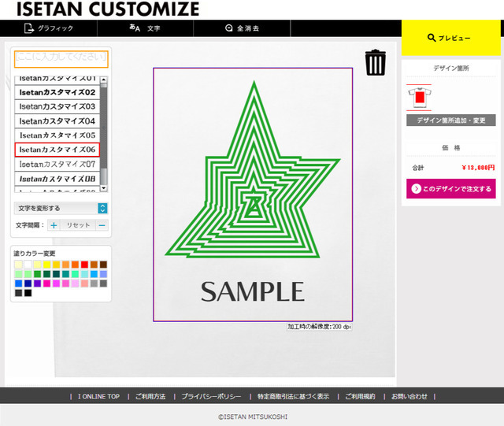Click the ISETAN CUSTOMIZE logo
The height and width of the screenshot is (426, 504).
click(x=108, y=9)
